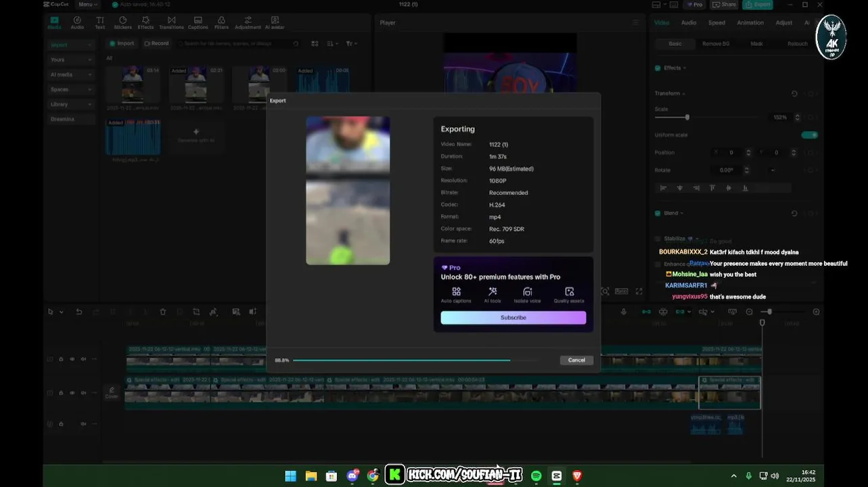
Task: Click the timeline zoom in icon
Action: 816,312
